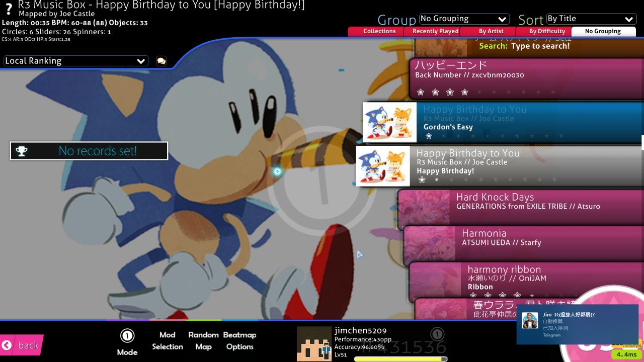Select the ハッピーエンド beatmap card
Screen dimensions: 644x362
point(526,78)
